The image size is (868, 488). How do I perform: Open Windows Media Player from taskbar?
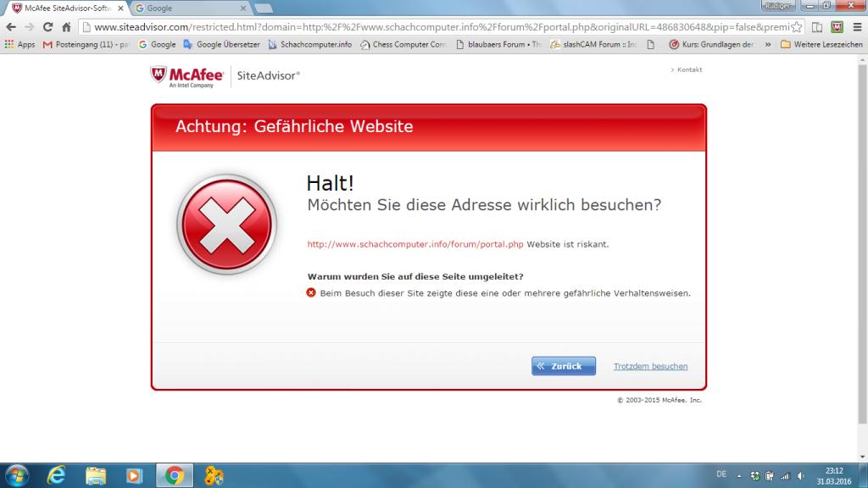coord(134,475)
